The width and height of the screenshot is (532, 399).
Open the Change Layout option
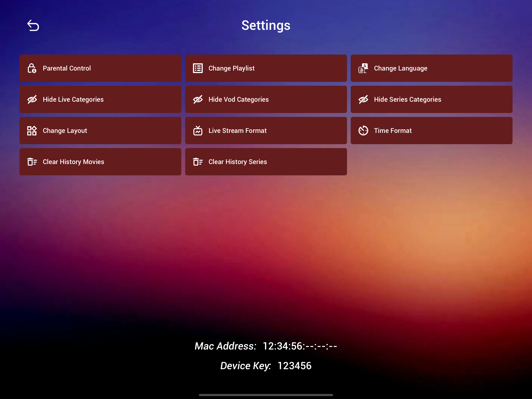100,131
